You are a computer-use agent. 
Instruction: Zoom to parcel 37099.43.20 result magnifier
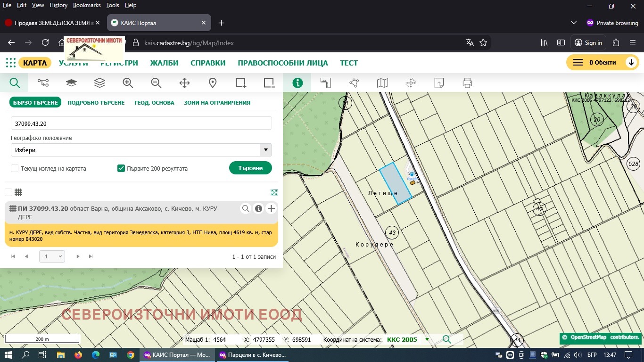[246, 209]
